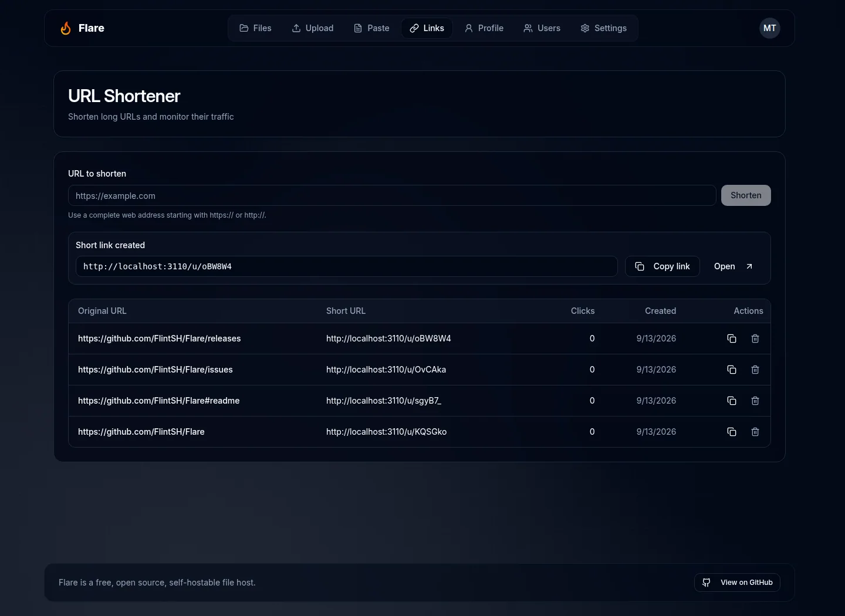Copy short link for Flare/releases row
Screen dimensions: 845x616
732,339
